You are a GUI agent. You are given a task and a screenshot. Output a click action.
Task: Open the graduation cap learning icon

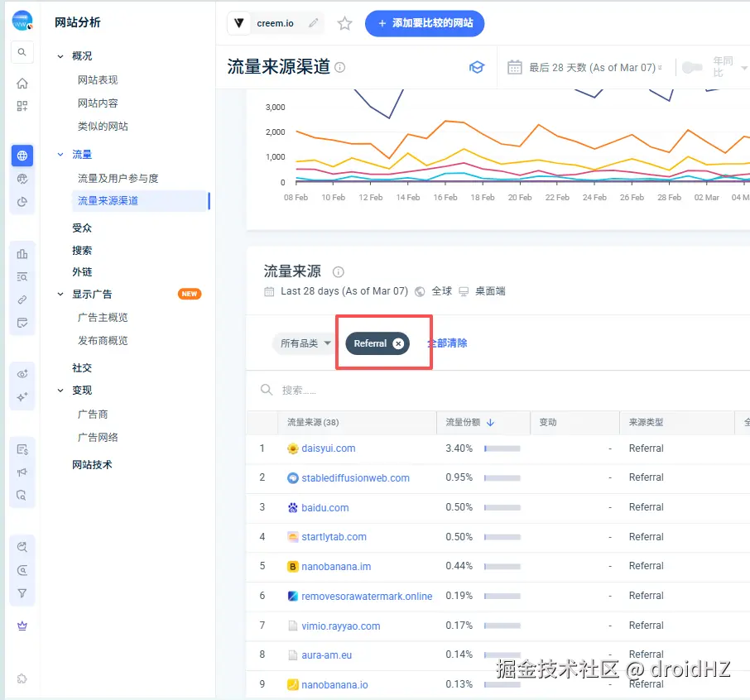476,67
